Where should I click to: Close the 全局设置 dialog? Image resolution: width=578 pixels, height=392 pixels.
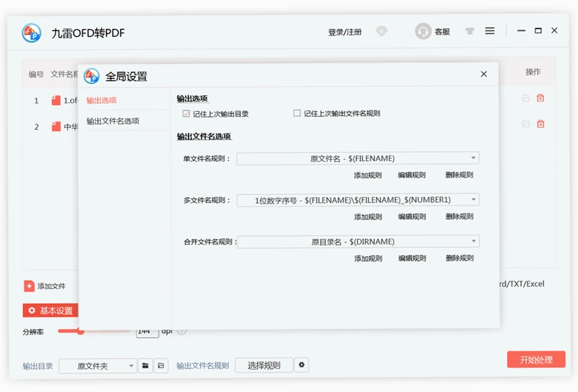[483, 74]
